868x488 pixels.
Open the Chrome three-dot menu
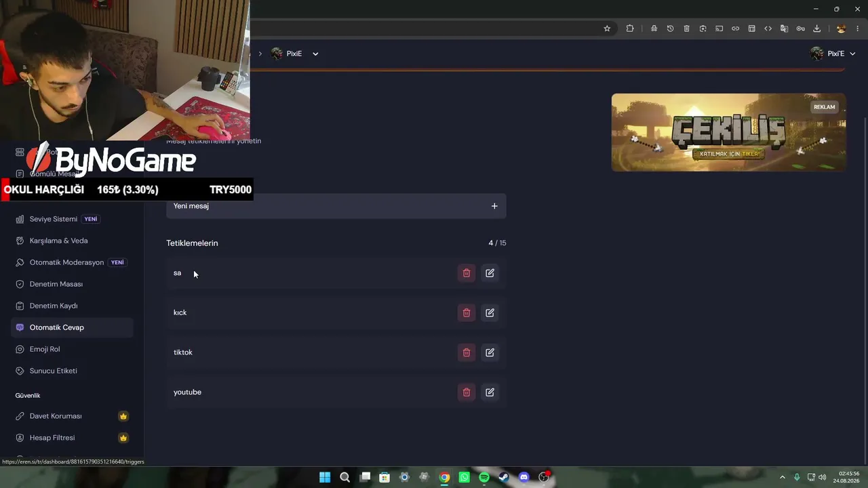pos(856,28)
